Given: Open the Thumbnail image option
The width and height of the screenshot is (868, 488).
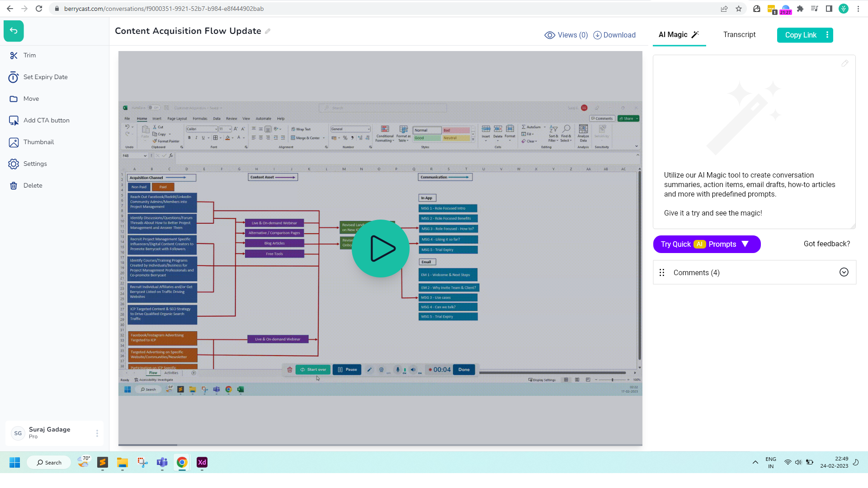Looking at the screenshot, I should tap(14, 142).
